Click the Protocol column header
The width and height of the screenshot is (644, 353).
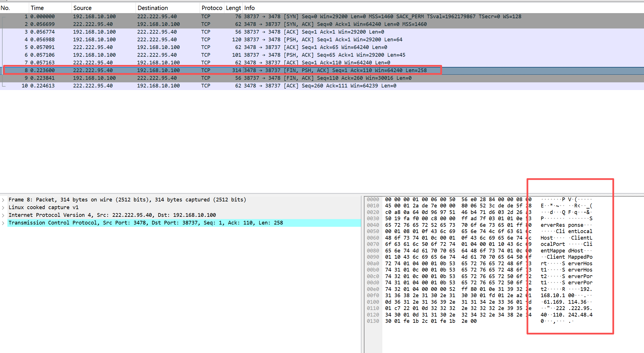(212, 8)
